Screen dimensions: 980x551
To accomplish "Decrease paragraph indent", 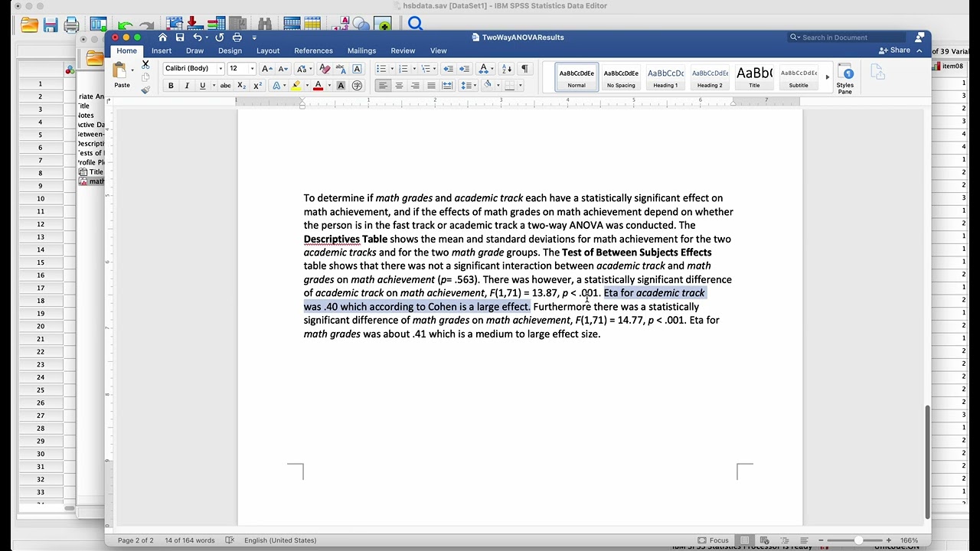I will tap(449, 69).
